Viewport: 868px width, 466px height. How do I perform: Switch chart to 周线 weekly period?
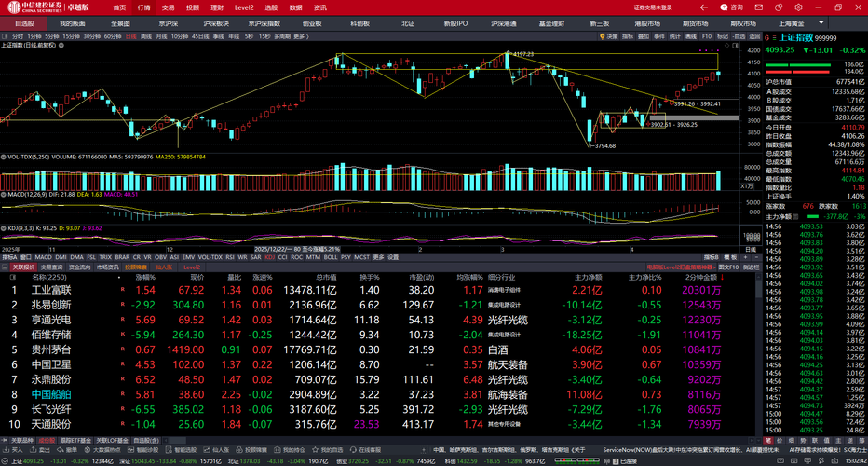coord(146,36)
